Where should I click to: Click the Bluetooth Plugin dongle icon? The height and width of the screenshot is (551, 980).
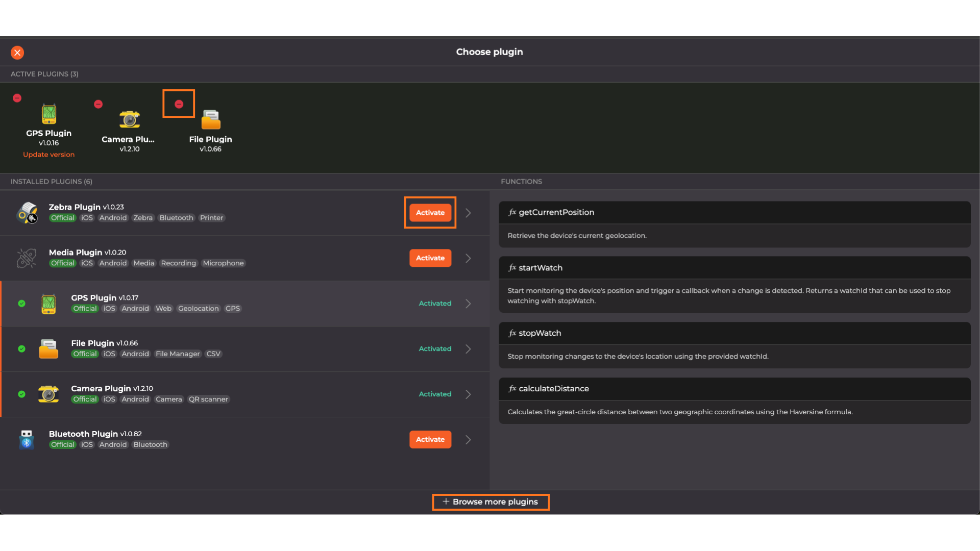coord(27,439)
